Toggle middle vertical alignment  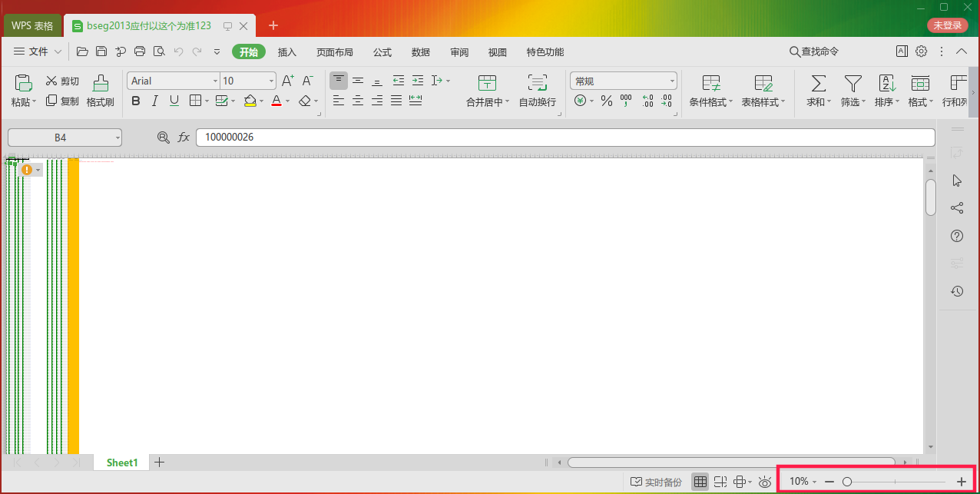pos(358,81)
